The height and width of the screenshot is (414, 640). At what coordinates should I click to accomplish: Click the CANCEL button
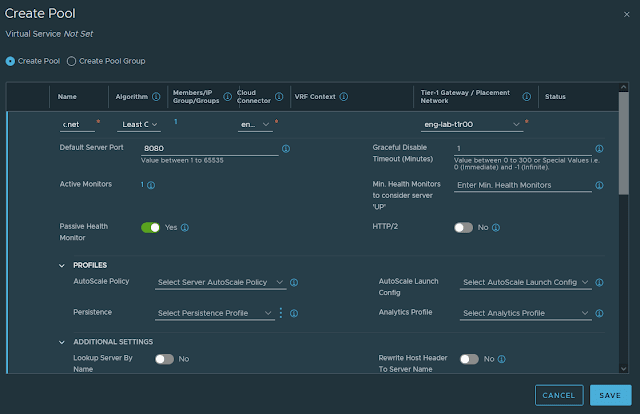pyautogui.click(x=559, y=395)
